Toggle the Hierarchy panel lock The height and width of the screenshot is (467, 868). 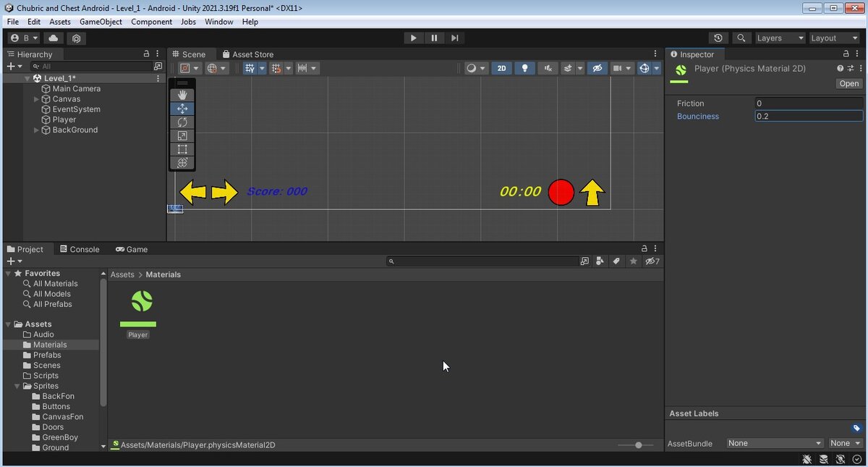coord(146,54)
